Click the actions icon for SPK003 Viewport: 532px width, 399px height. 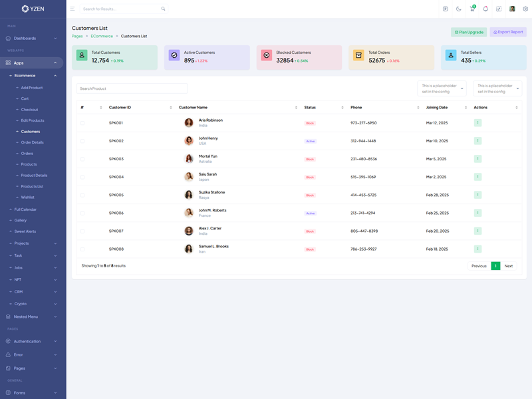[x=477, y=159]
